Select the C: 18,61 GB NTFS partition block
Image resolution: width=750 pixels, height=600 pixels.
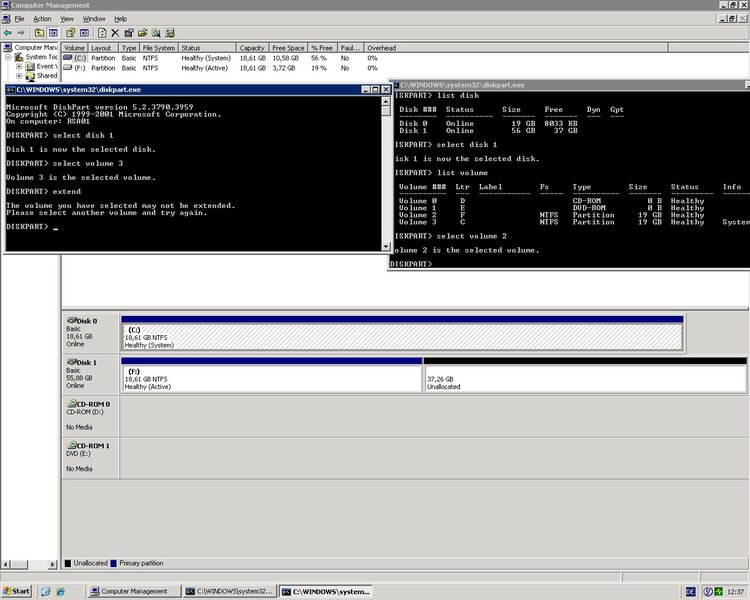402,333
